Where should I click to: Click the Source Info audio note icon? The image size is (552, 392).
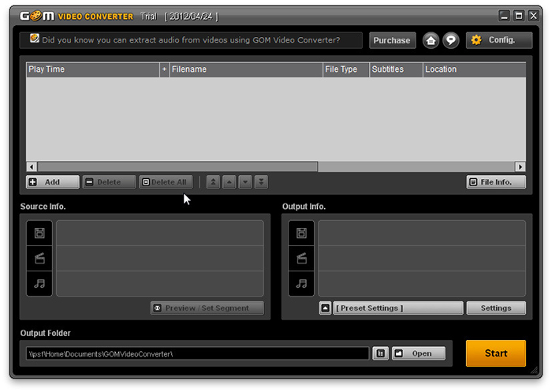click(x=39, y=283)
